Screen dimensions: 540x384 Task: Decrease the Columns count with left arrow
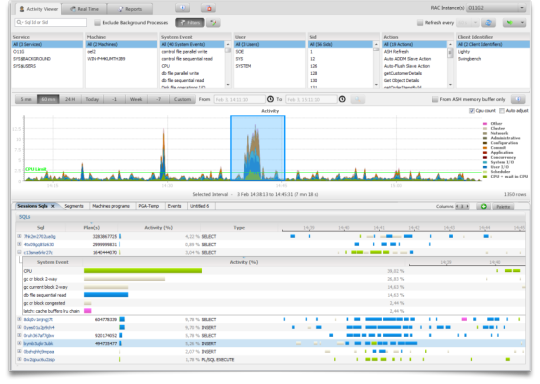[x=457, y=206]
